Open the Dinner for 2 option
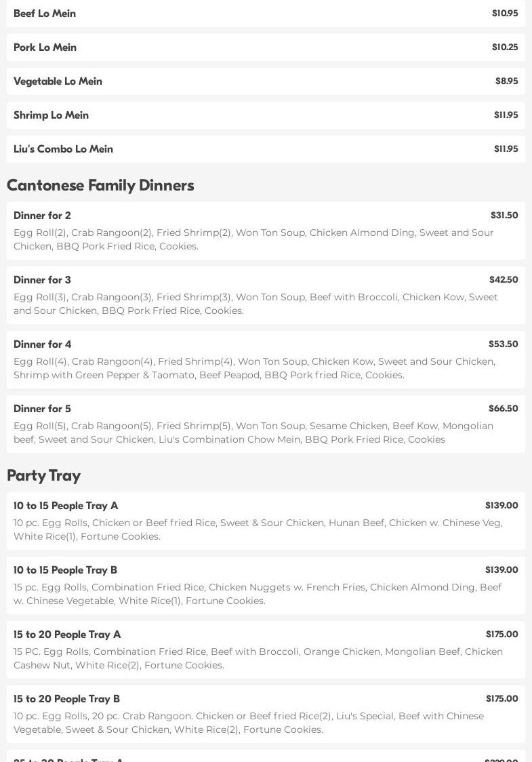The image size is (532, 762). pos(42,216)
